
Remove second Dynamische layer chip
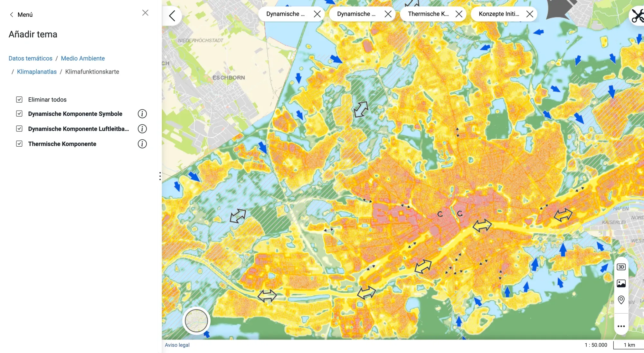coord(388,14)
